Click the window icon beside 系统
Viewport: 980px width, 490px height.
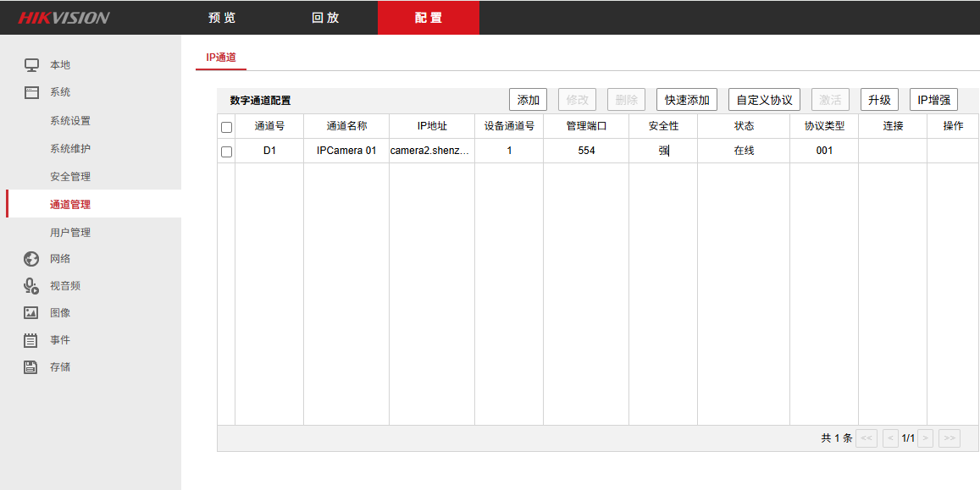pos(31,92)
